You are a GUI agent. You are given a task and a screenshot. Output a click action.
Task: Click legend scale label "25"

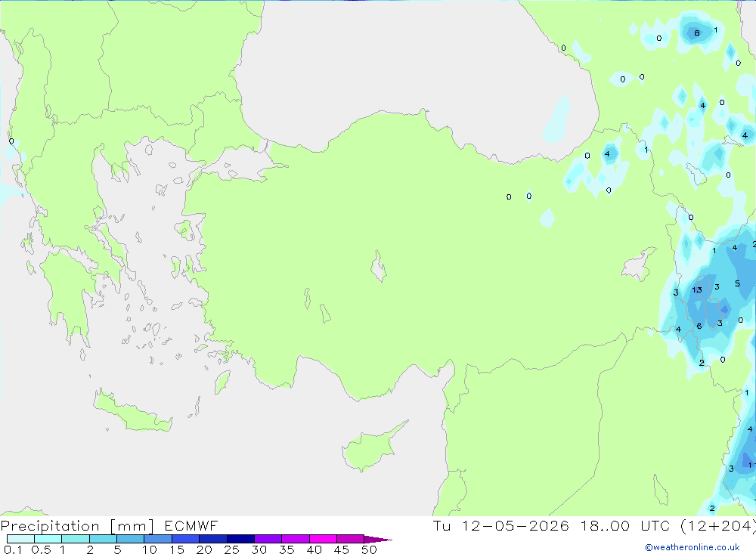click(231, 549)
